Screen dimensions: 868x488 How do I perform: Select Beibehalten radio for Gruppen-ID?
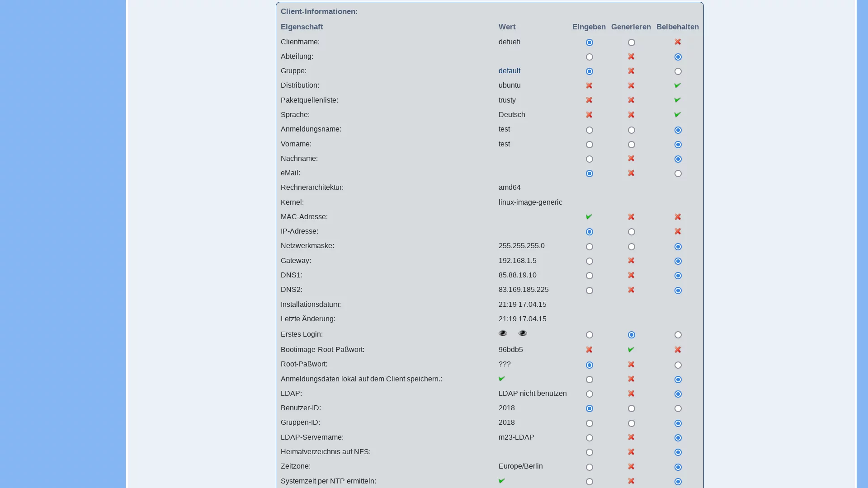(x=678, y=423)
